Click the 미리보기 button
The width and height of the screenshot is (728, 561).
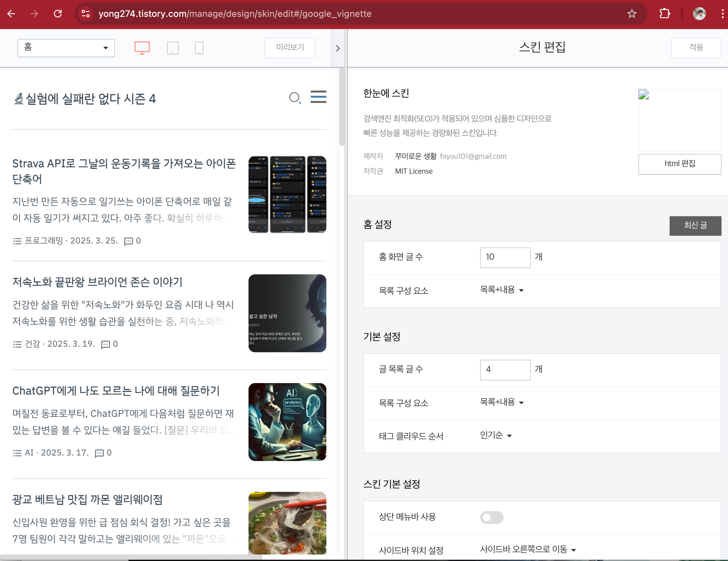[x=290, y=48]
